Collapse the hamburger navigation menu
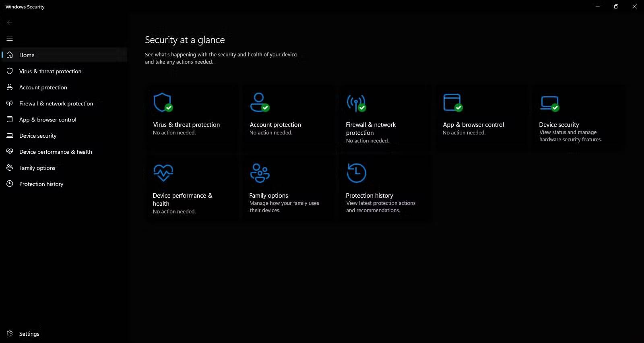The width and height of the screenshot is (644, 343). click(10, 39)
